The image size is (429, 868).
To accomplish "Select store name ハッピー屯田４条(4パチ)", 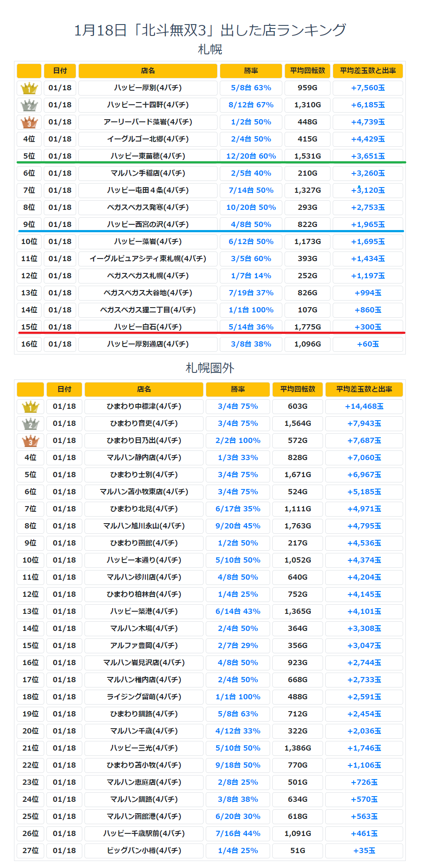I will [x=148, y=190].
